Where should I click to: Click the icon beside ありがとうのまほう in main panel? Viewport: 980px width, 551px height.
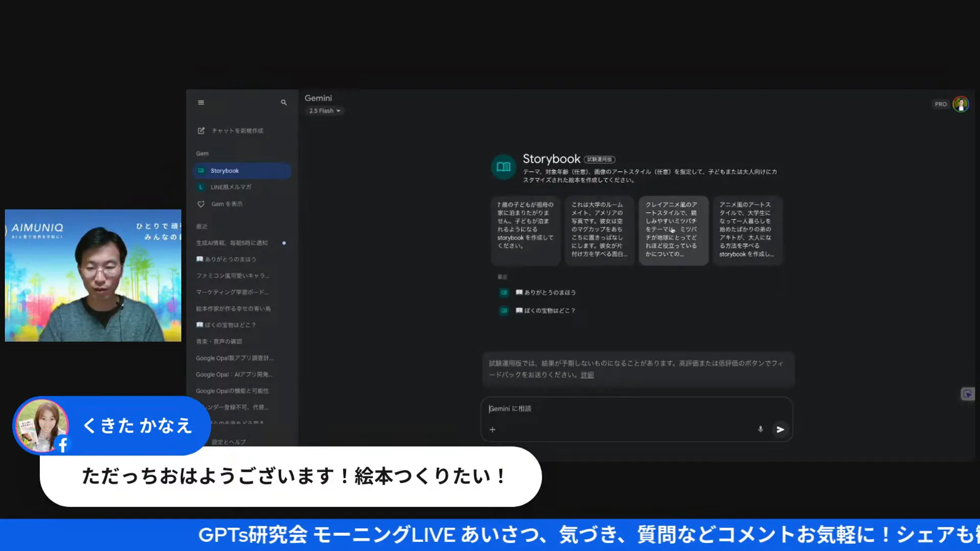[x=504, y=292]
